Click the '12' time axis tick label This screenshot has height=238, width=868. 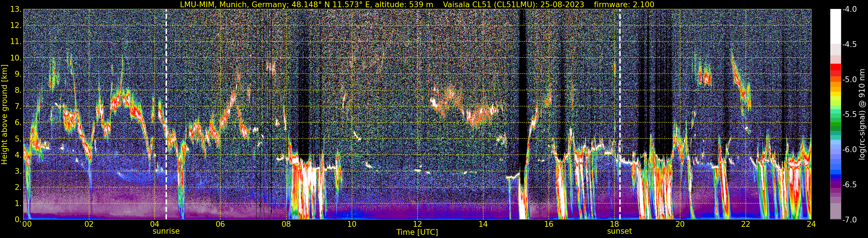click(x=417, y=224)
